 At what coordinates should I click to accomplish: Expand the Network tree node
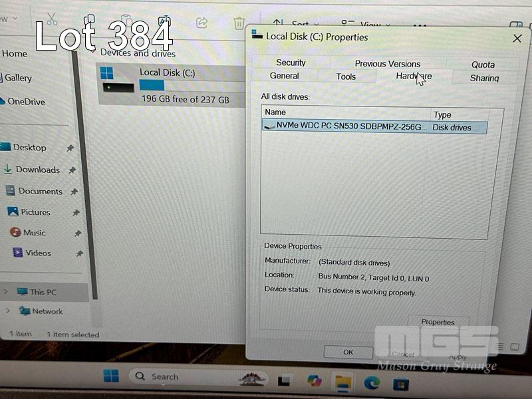7,311
